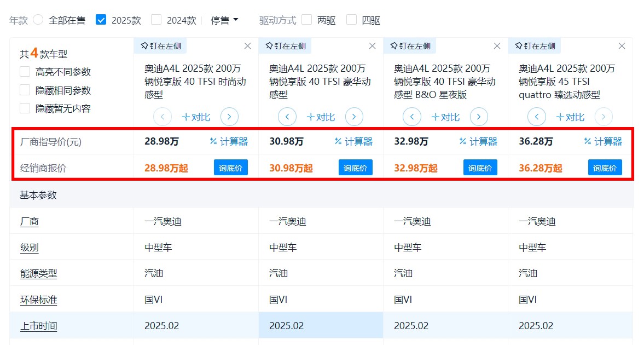Click the 经销商报价 row label

(43, 168)
